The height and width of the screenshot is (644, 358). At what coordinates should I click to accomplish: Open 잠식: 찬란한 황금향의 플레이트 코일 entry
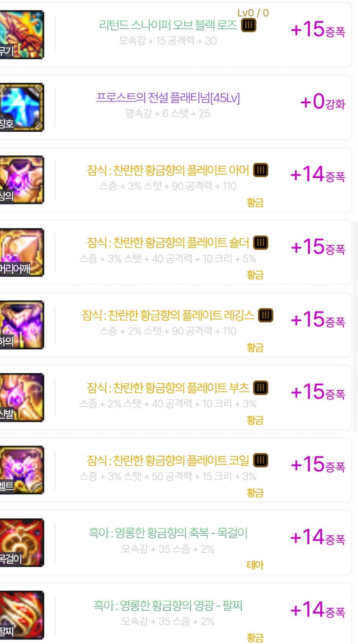click(x=168, y=460)
